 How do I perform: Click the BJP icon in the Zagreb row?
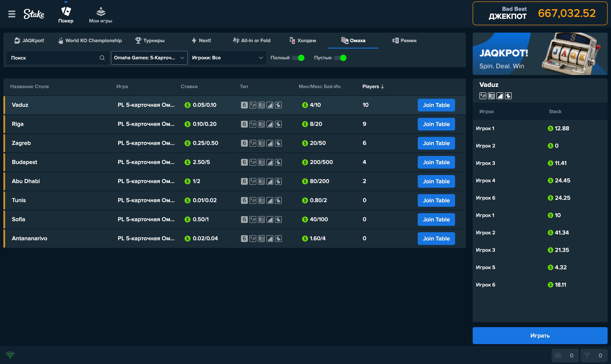pos(253,143)
